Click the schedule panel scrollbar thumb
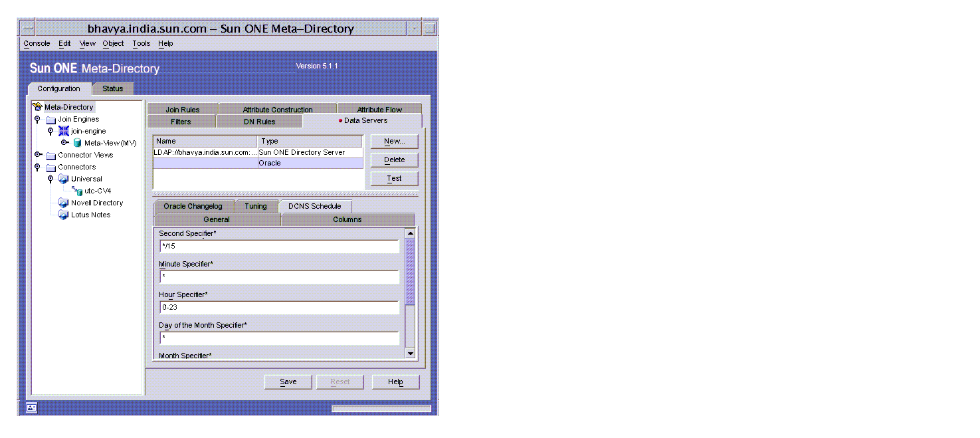980x438 pixels. click(410, 271)
